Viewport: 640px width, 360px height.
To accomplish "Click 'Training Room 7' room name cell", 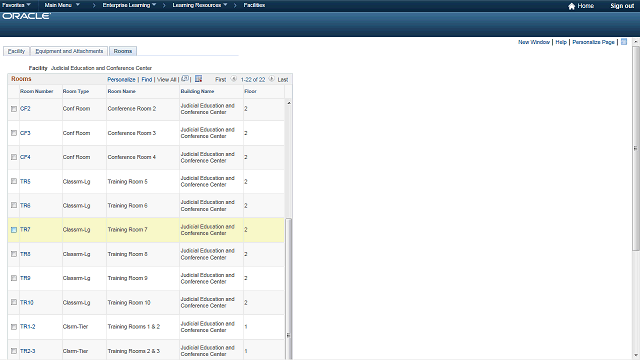I will click(127, 230).
